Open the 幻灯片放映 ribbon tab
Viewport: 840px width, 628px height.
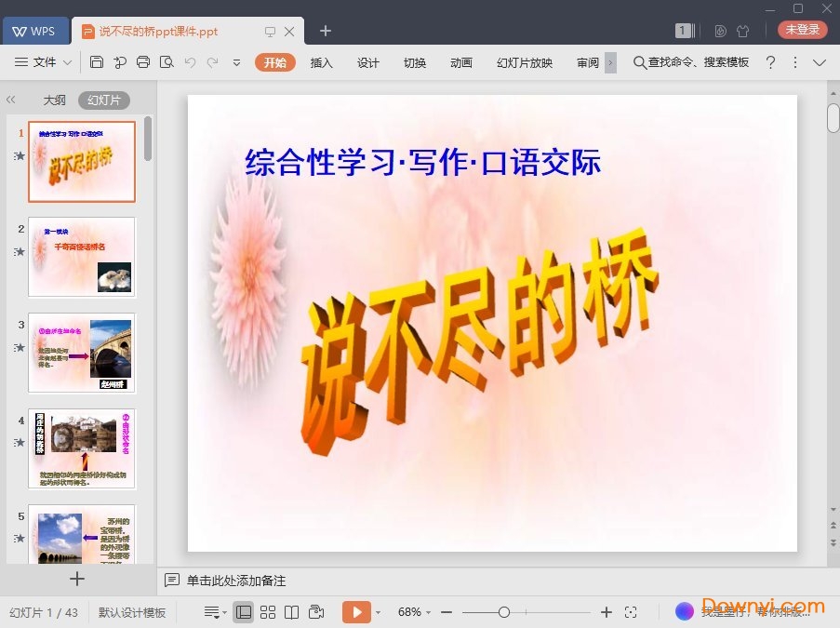click(x=524, y=62)
